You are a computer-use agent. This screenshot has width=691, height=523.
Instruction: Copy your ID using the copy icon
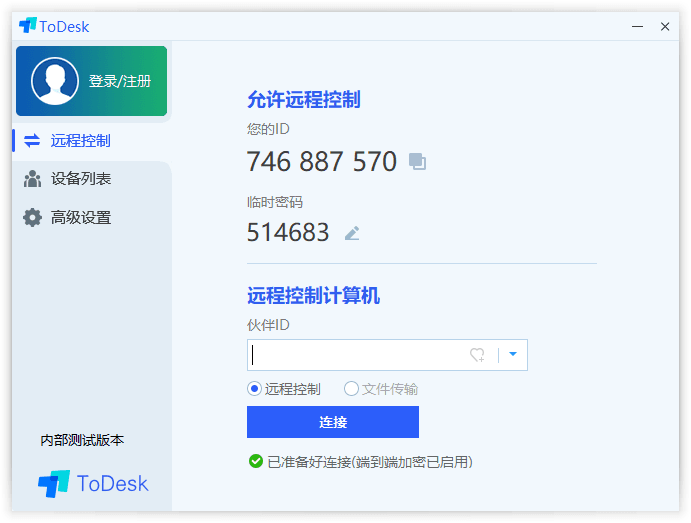coord(417,162)
